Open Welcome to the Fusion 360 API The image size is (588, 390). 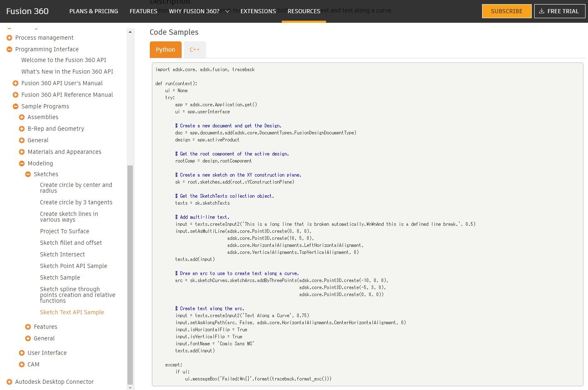(x=64, y=60)
